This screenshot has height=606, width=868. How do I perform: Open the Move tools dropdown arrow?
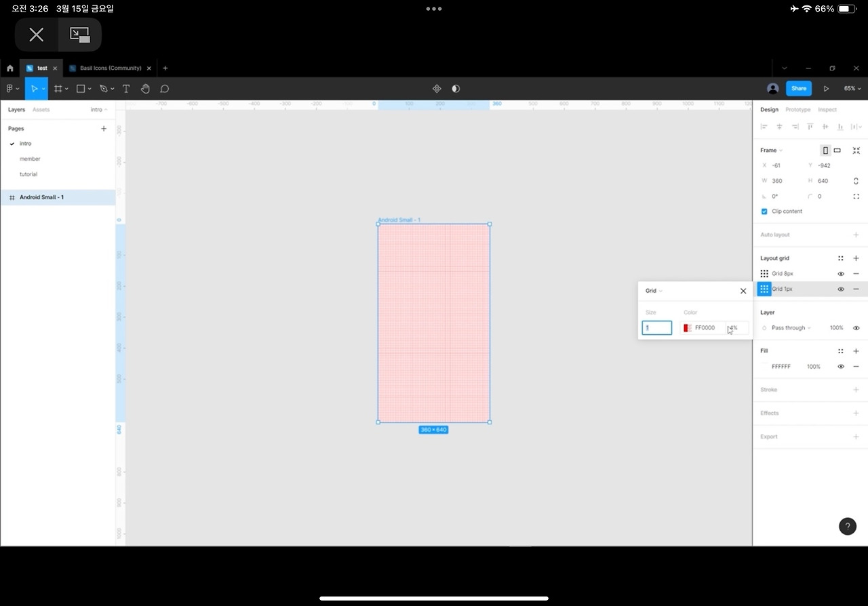[43, 89]
